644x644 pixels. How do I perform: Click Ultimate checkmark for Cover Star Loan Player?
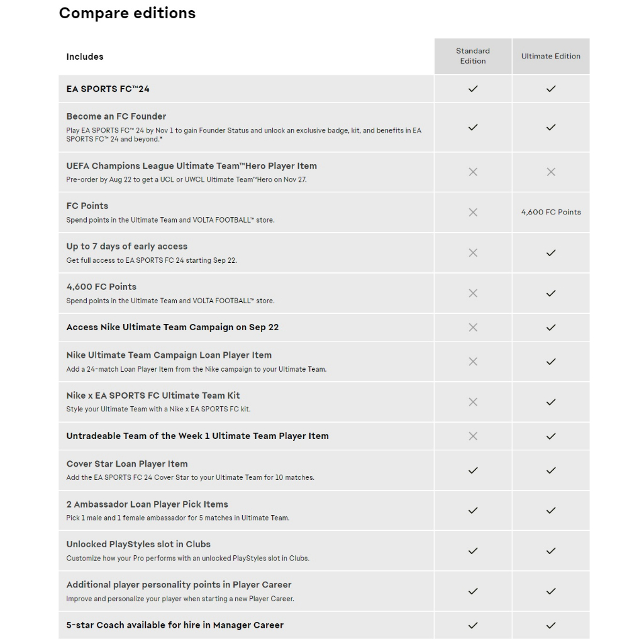pos(551,470)
